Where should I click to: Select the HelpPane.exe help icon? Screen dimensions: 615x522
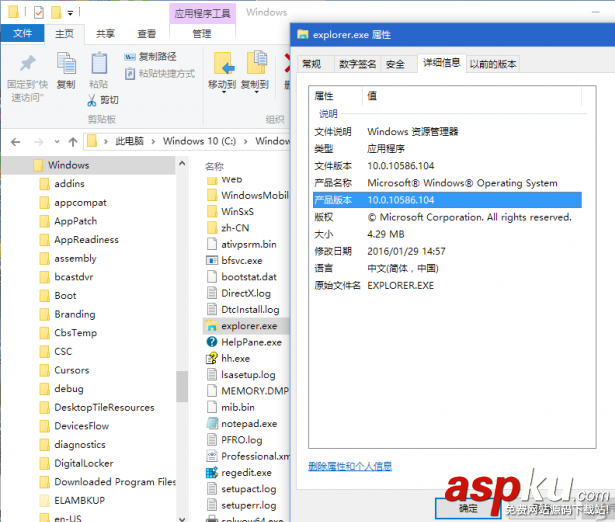click(212, 342)
